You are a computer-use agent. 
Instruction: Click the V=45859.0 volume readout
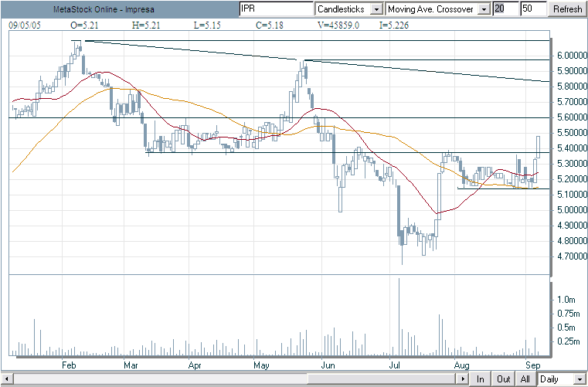(x=338, y=25)
